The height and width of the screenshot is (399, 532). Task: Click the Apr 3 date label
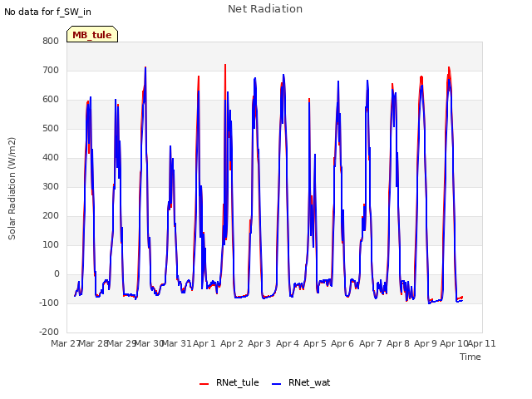pos(259,343)
